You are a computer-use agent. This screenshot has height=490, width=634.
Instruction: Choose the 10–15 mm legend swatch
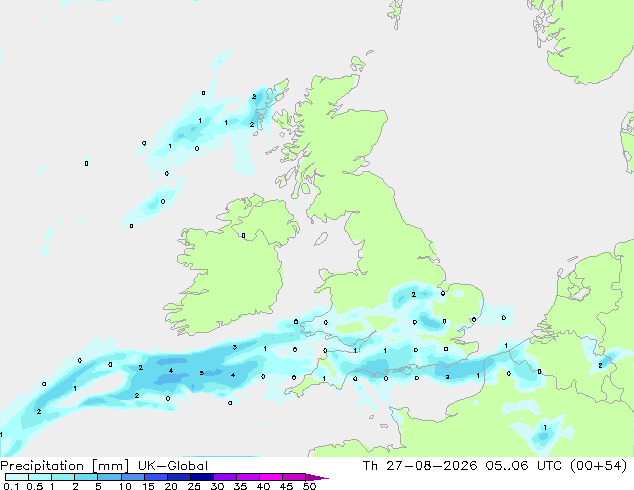point(132,477)
